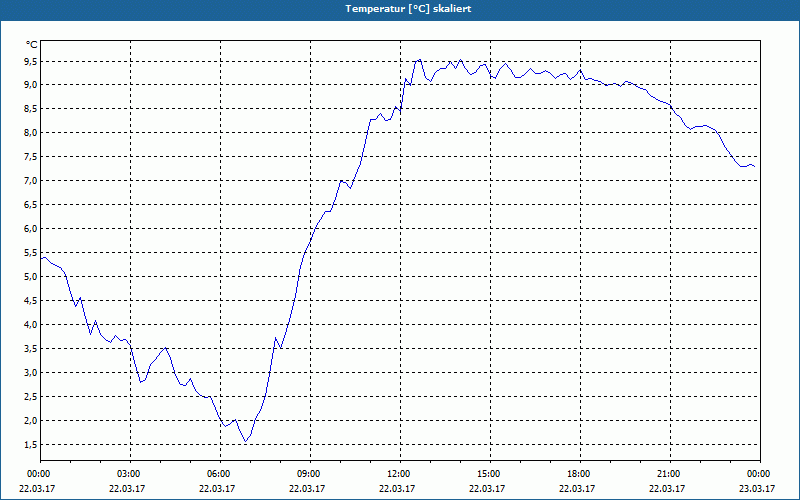
Task: Select the 3,5 y-axis label
Action: pyautogui.click(x=31, y=348)
